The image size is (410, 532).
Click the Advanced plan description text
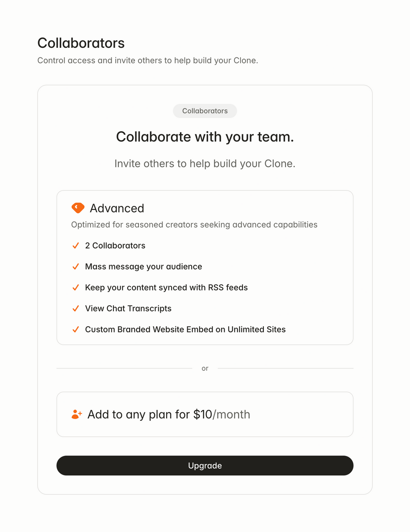(195, 225)
